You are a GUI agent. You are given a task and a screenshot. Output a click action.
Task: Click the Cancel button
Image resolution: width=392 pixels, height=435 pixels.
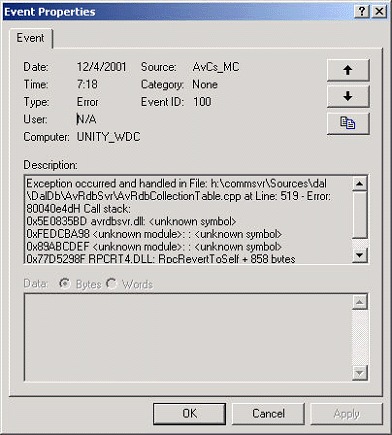pos(268,413)
